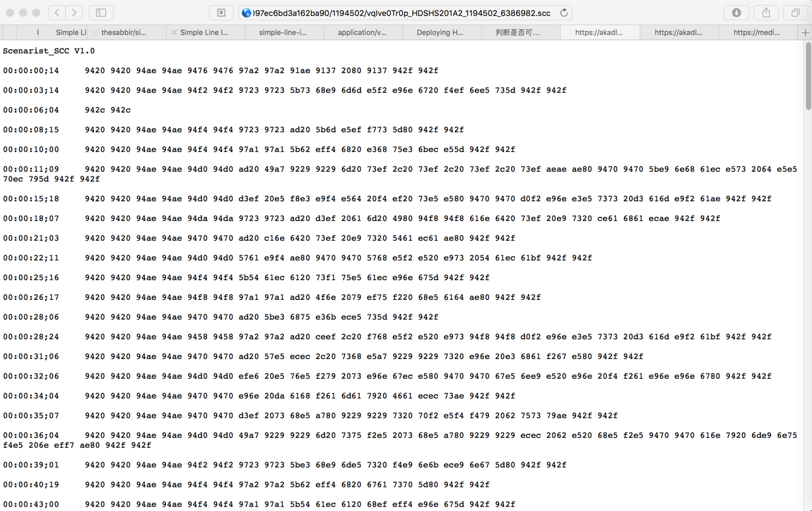Image resolution: width=812 pixels, height=511 pixels.
Task: Click the timecode 00:00:35;07
Action: pyautogui.click(x=31, y=416)
